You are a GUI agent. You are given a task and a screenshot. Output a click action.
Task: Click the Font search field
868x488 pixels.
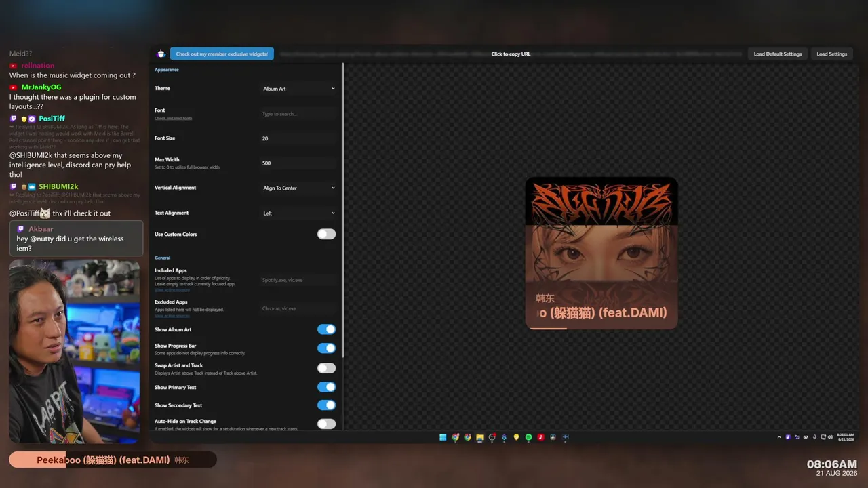coord(298,114)
